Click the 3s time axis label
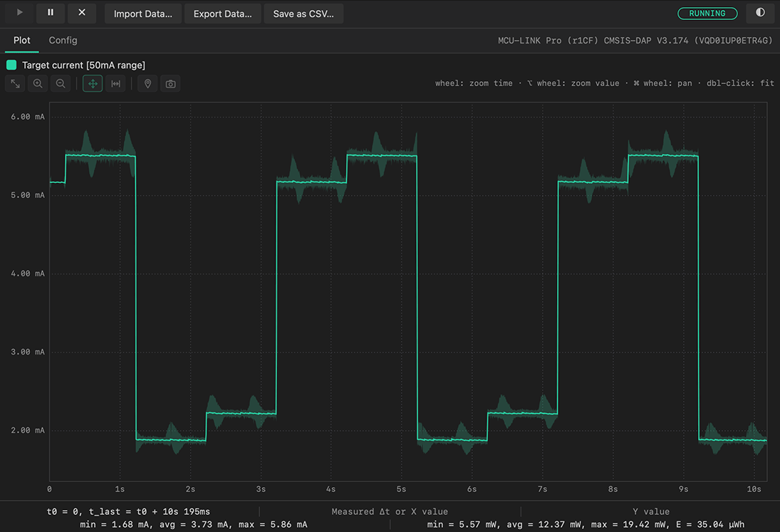This screenshot has width=780, height=532. tap(261, 489)
